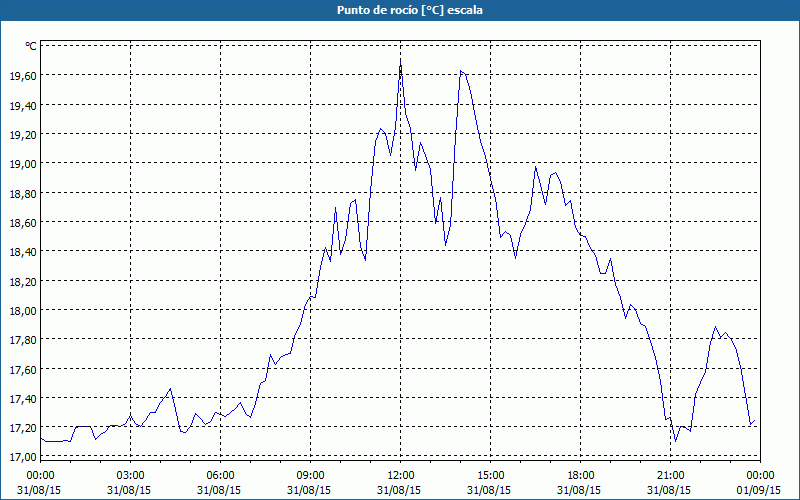Image resolution: width=800 pixels, height=500 pixels.
Task: Select the '03:00' time axis label
Action: point(130,476)
